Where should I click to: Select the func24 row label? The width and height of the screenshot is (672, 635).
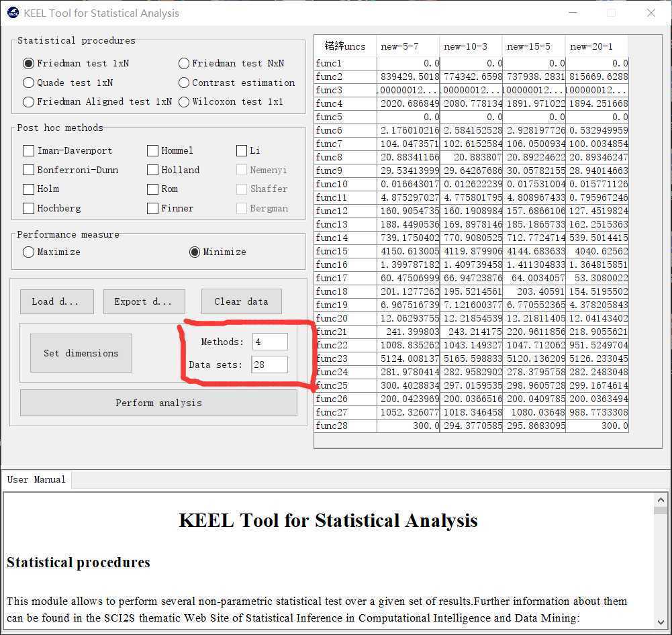tap(346, 372)
